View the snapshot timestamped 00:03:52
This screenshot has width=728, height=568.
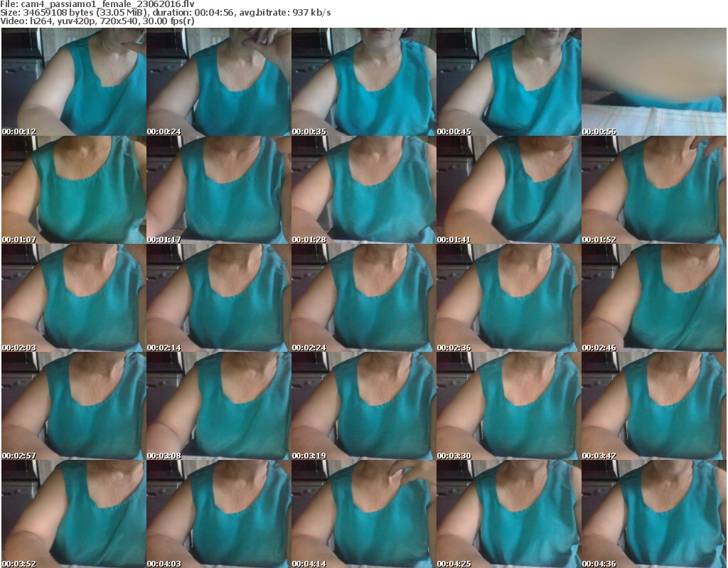pos(74,514)
